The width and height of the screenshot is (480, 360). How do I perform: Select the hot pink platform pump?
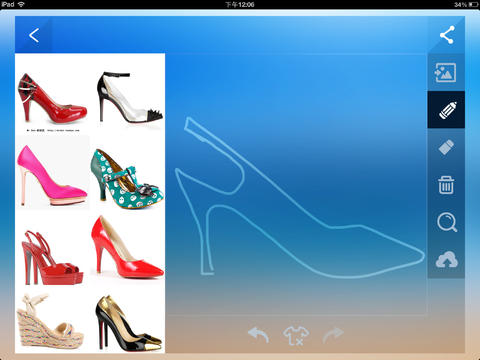[x=52, y=175]
